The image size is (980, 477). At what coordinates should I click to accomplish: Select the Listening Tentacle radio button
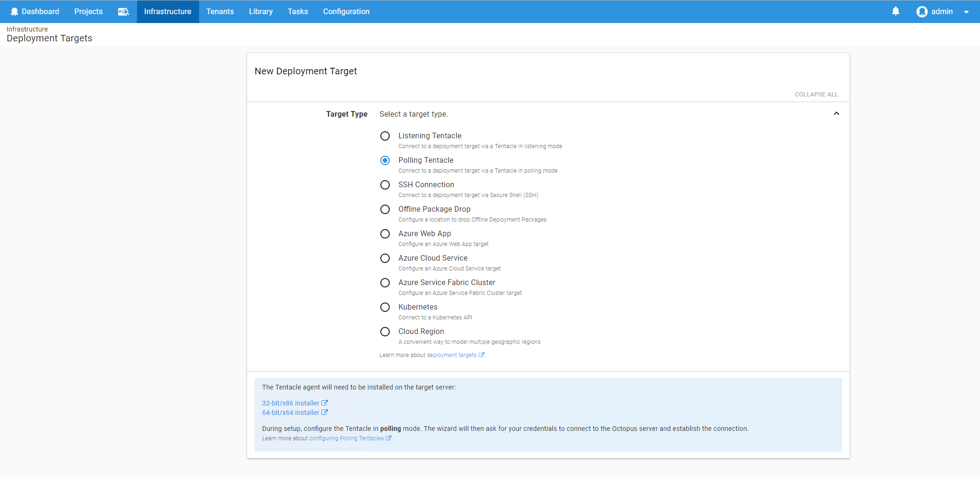385,136
